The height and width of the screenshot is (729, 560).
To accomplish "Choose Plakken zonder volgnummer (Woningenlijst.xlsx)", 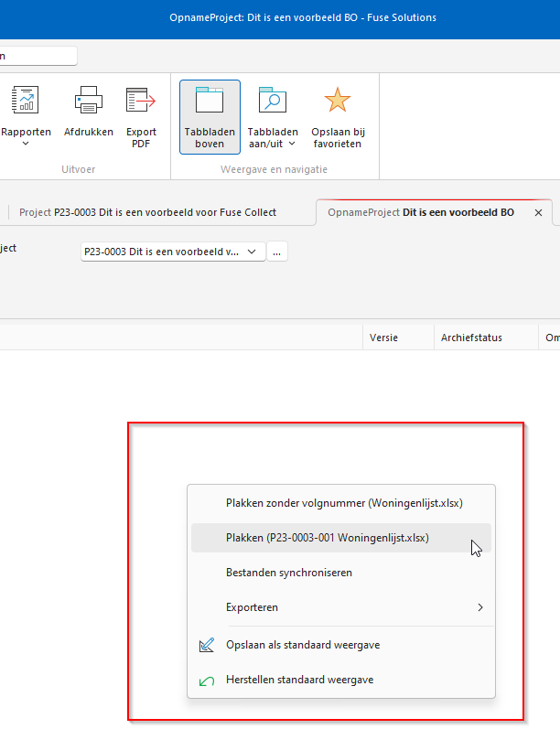I will 341,503.
